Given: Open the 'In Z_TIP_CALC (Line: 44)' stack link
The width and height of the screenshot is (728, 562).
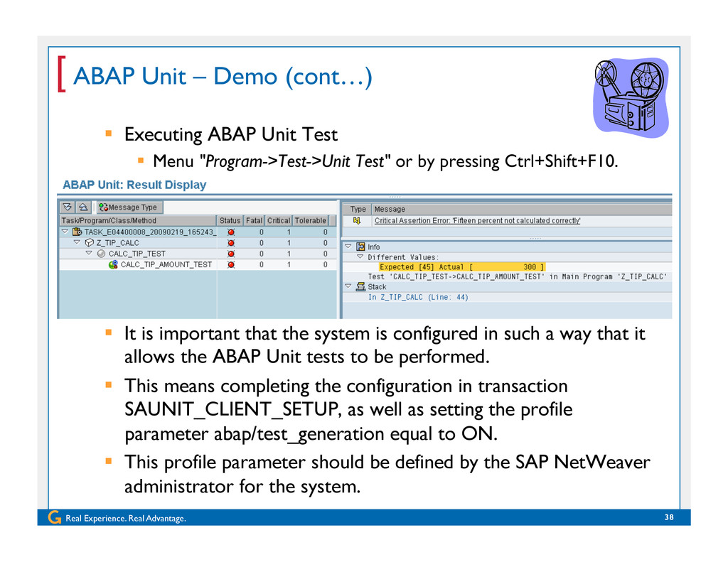Looking at the screenshot, I should (x=418, y=297).
